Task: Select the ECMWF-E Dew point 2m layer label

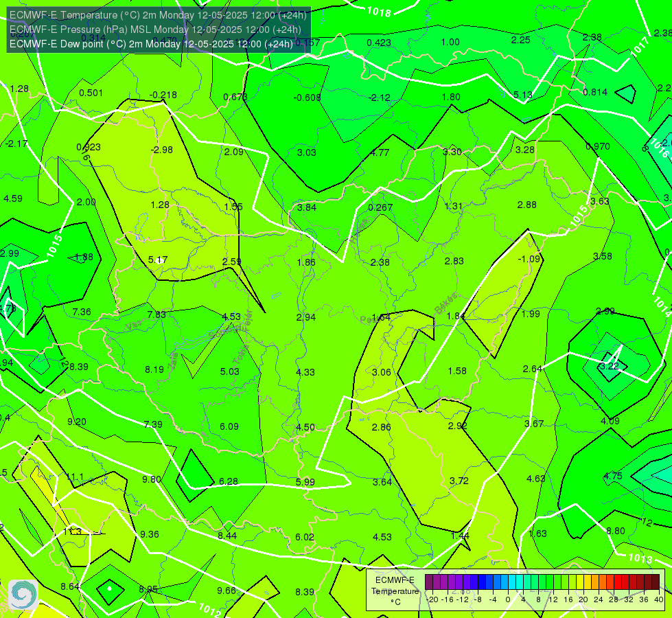Action: [151, 44]
